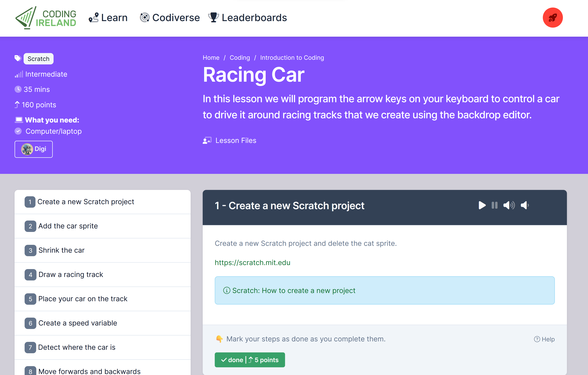Mark step as done for 5 points

pyautogui.click(x=250, y=360)
